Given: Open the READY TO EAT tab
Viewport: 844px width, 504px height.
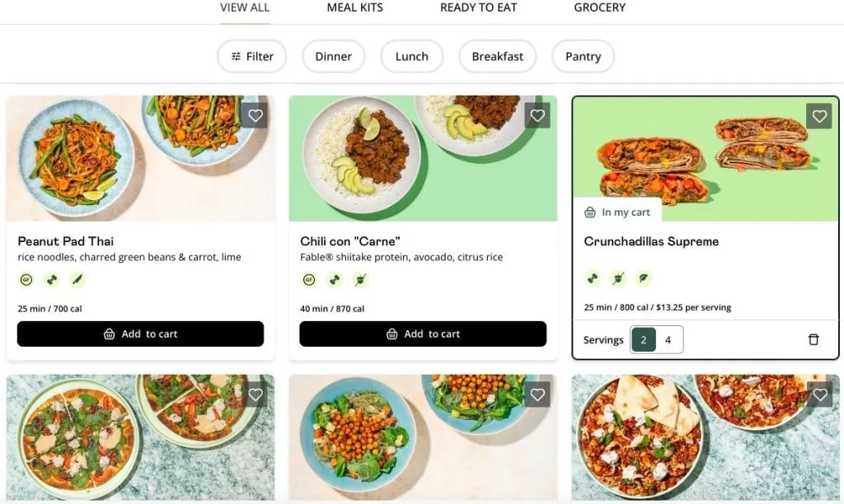Looking at the screenshot, I should point(478,8).
